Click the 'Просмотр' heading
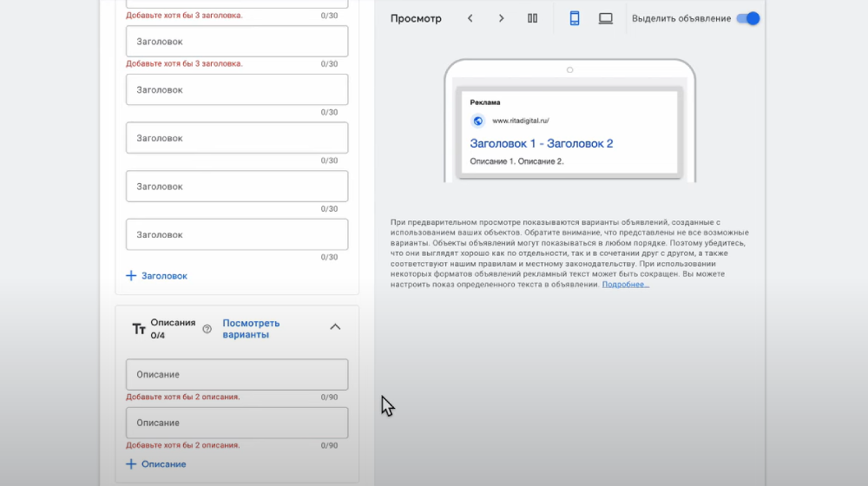This screenshot has width=868, height=486. (x=416, y=18)
